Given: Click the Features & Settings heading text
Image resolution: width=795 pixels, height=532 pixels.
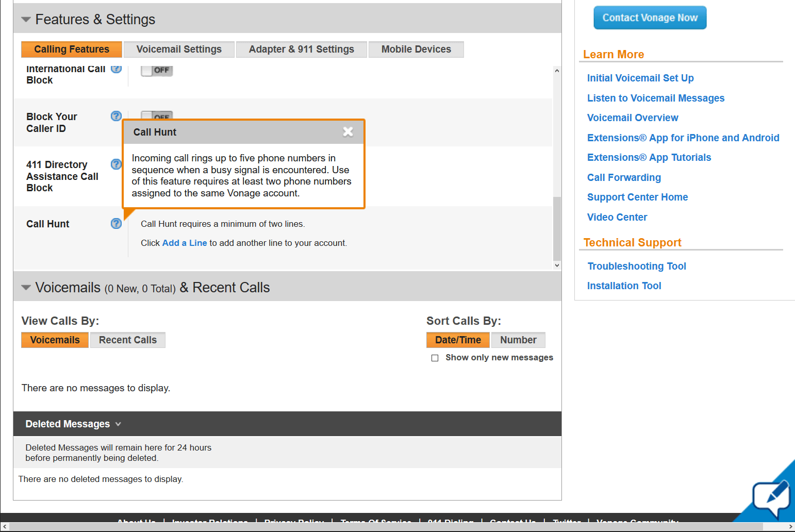Looking at the screenshot, I should pos(95,20).
